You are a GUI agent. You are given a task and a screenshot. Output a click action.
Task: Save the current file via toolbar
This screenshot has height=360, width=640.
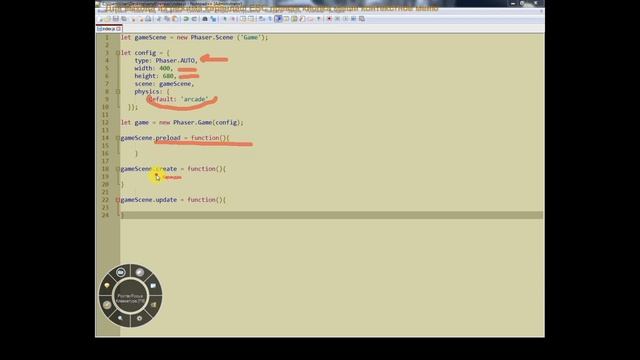click(116, 19)
